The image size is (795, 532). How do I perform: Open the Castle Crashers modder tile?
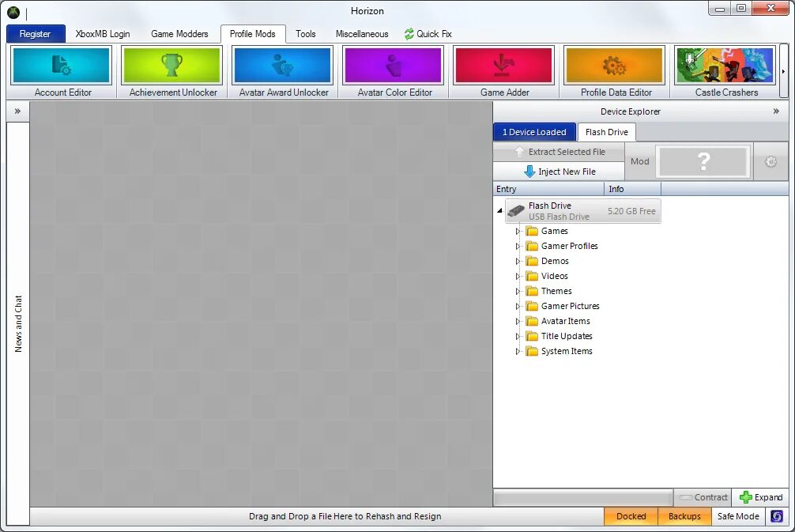(725, 71)
